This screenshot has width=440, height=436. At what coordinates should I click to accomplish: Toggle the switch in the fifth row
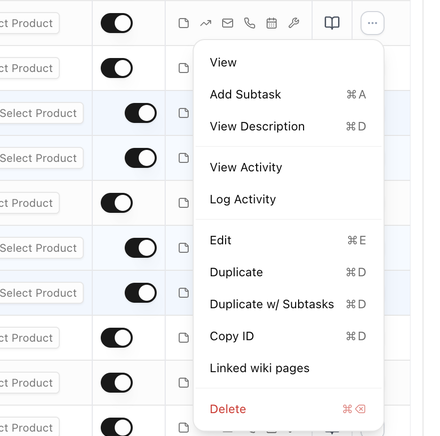[117, 203]
